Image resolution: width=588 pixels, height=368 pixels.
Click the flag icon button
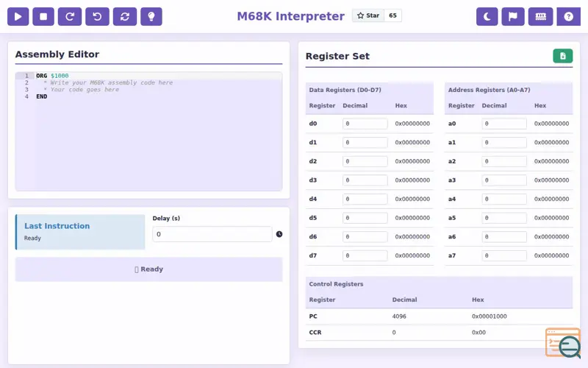pyautogui.click(x=513, y=16)
